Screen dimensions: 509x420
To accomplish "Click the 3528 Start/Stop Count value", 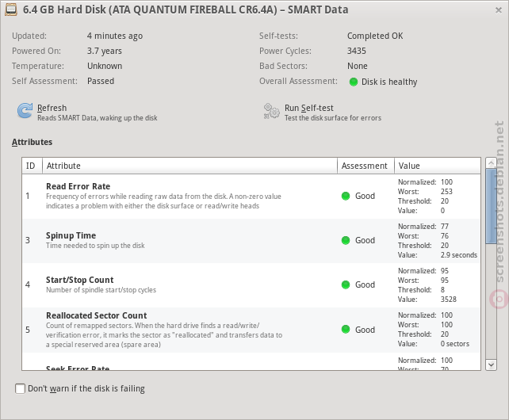I will 448,300.
